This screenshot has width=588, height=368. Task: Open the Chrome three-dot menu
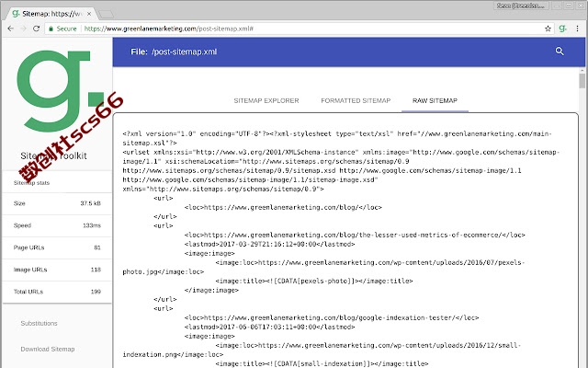pyautogui.click(x=577, y=29)
